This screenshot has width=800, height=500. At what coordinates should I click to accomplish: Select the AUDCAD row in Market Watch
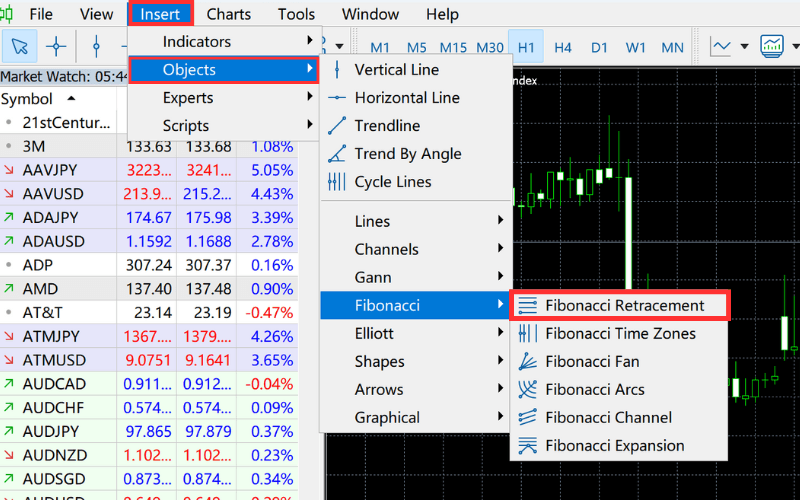click(54, 384)
